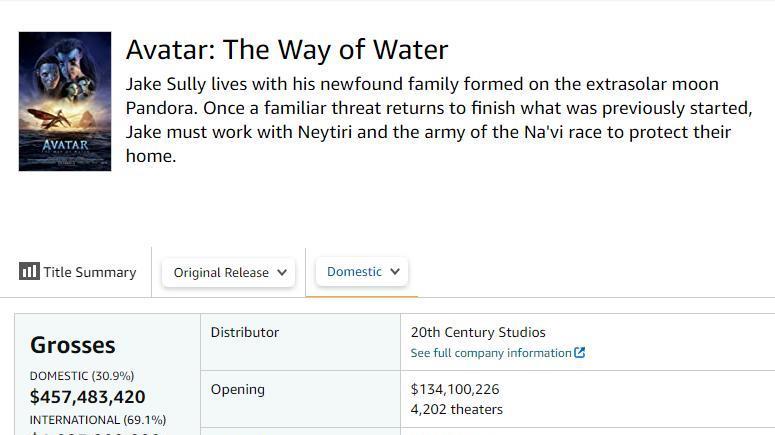775x435 pixels.
Task: Select the domestic gross $457,483,420 figure
Action: 88,397
